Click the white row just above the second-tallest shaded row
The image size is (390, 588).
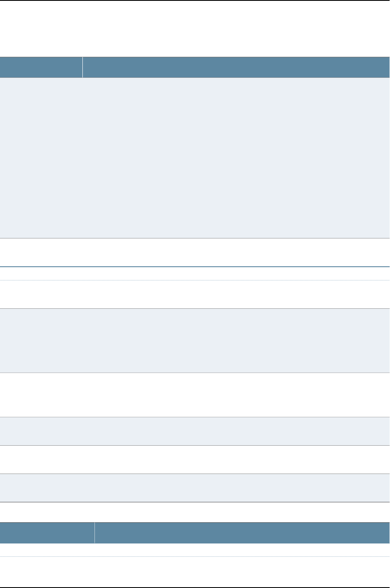click(195, 294)
